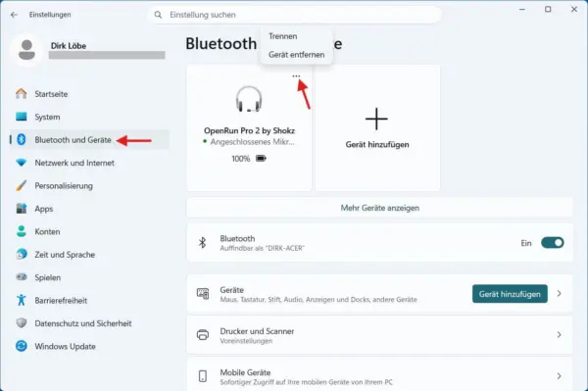Click the OpenRun Pro 2 by Shokz name
The width and height of the screenshot is (588, 391).
[249, 131]
